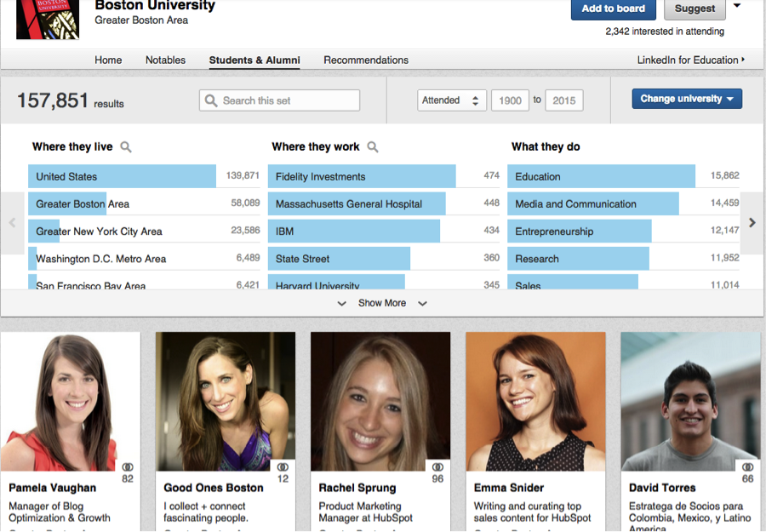This screenshot has height=532, width=766.
Task: Open Good Ones Boston profile photo
Action: 226,402
